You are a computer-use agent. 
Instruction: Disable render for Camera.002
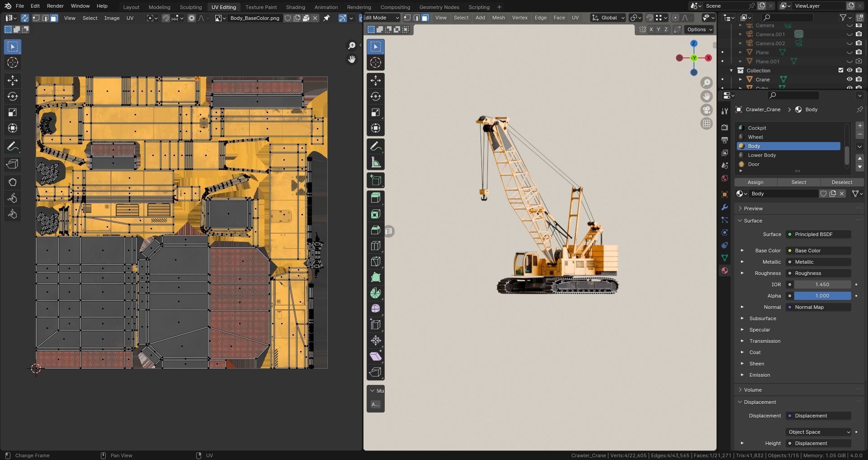pyautogui.click(x=859, y=43)
